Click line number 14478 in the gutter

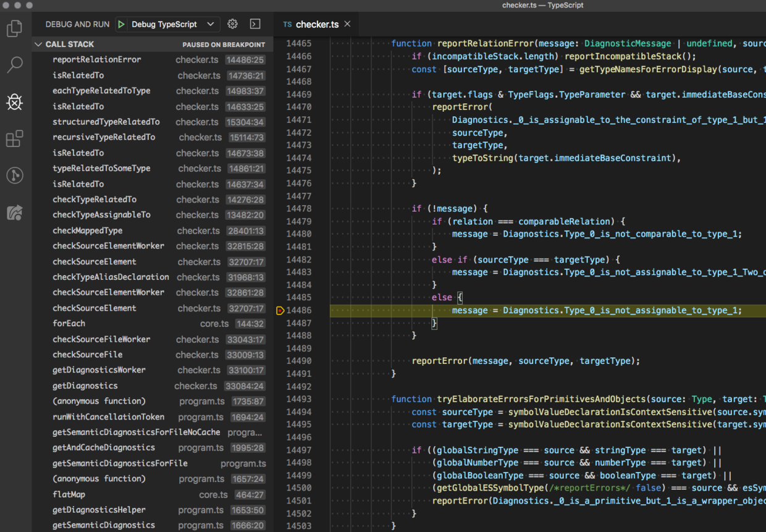click(298, 209)
